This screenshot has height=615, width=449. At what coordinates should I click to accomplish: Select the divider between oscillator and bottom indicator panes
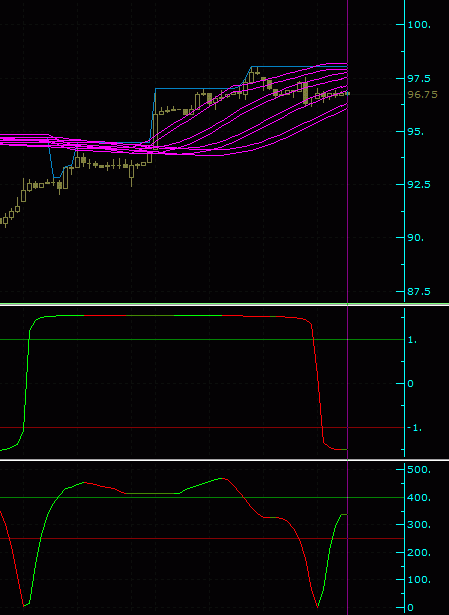point(224,460)
